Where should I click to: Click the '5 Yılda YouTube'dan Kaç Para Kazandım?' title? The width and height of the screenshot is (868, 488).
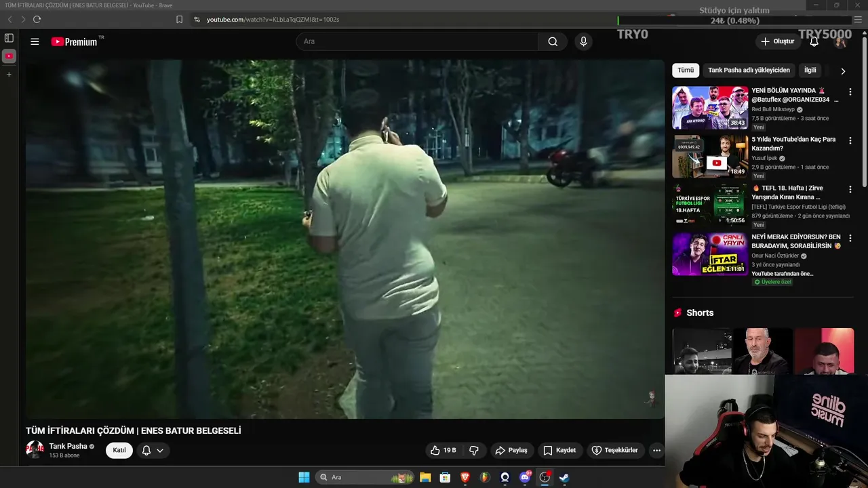click(793, 144)
